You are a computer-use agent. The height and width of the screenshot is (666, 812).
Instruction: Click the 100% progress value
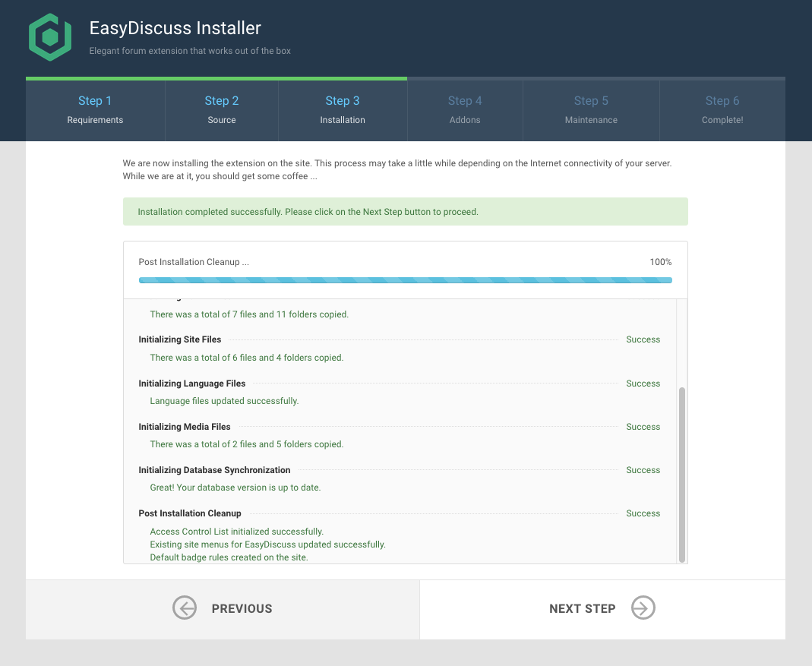pos(661,262)
